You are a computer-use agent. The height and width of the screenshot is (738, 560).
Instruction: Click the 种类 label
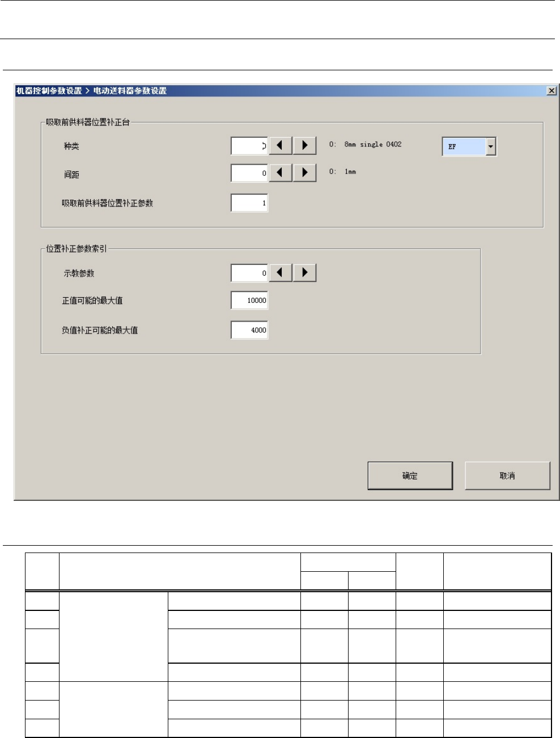click(71, 146)
